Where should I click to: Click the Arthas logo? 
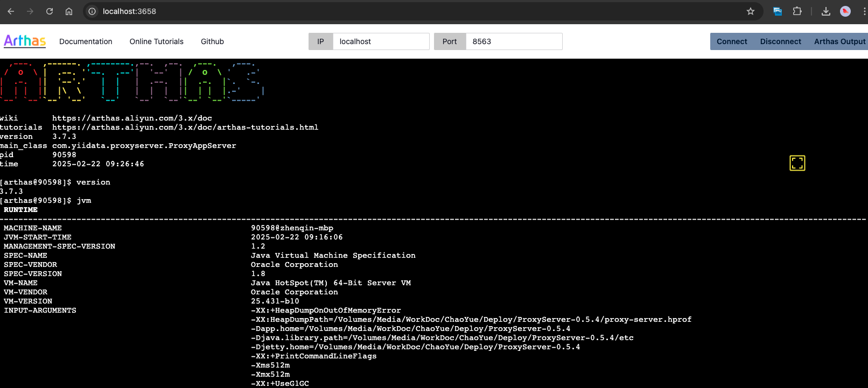pyautogui.click(x=25, y=41)
